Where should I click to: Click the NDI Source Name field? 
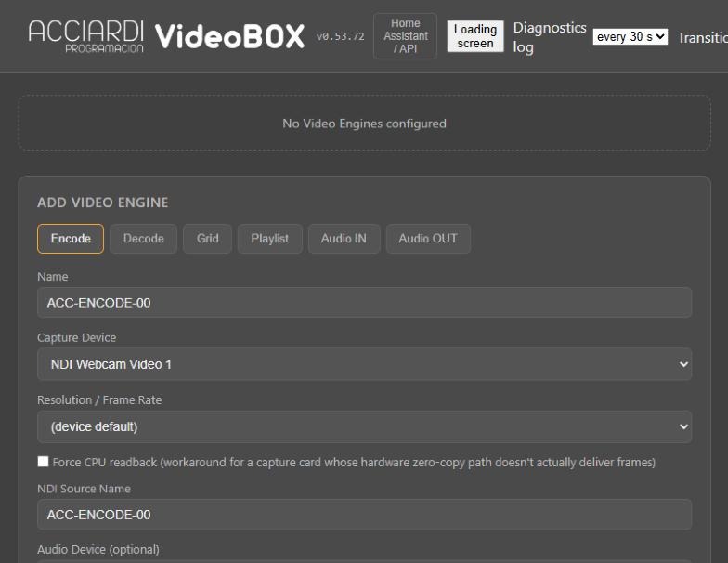(x=364, y=515)
